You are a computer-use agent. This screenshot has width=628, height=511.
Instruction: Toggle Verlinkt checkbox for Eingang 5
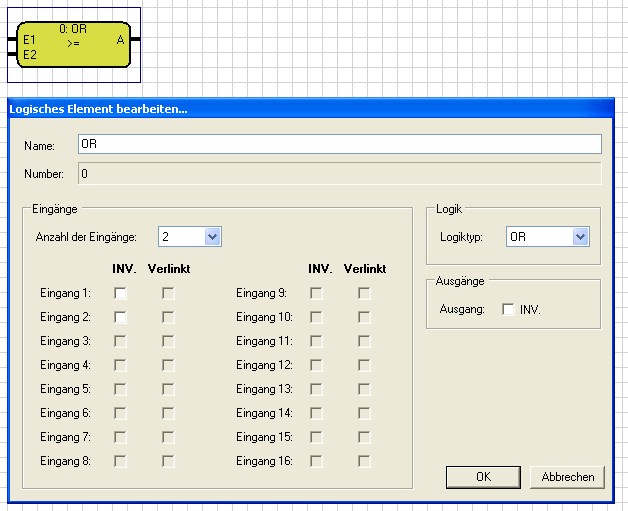click(x=168, y=389)
